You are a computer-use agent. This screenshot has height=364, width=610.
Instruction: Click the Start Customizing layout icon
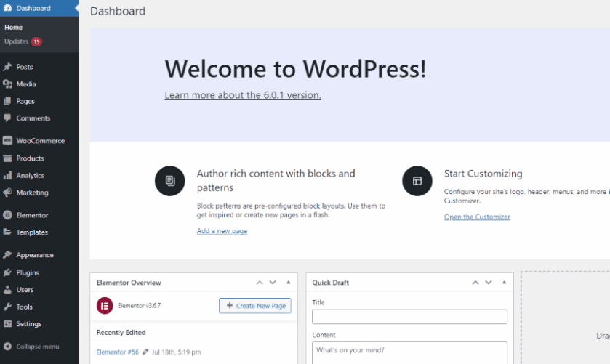pos(417,181)
